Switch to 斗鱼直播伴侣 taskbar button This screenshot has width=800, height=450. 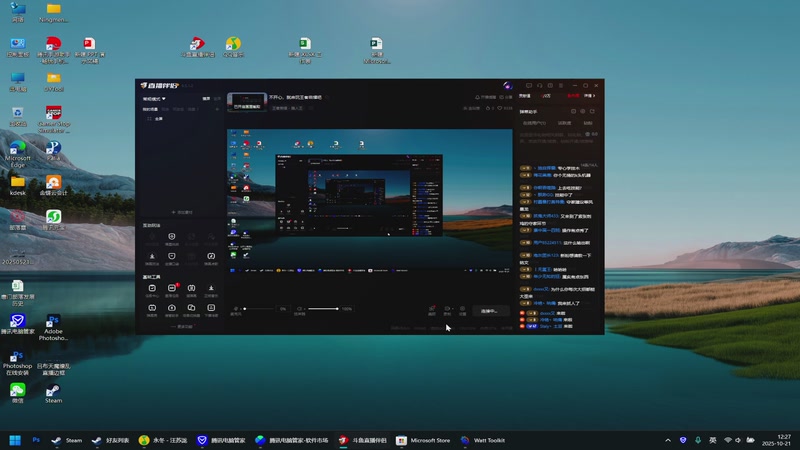point(363,440)
